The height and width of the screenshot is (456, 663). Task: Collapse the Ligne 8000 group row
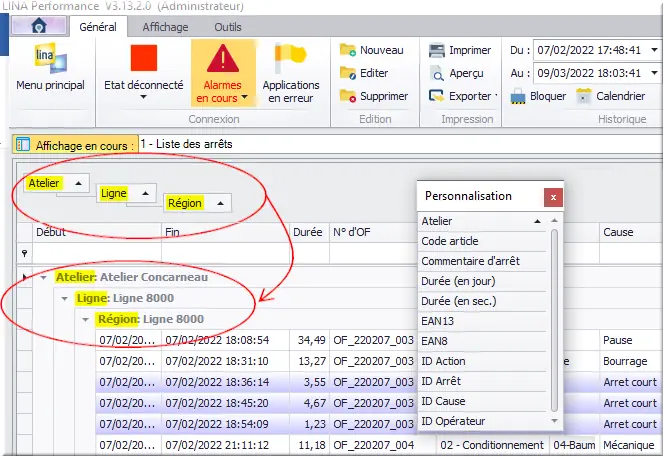pos(64,298)
